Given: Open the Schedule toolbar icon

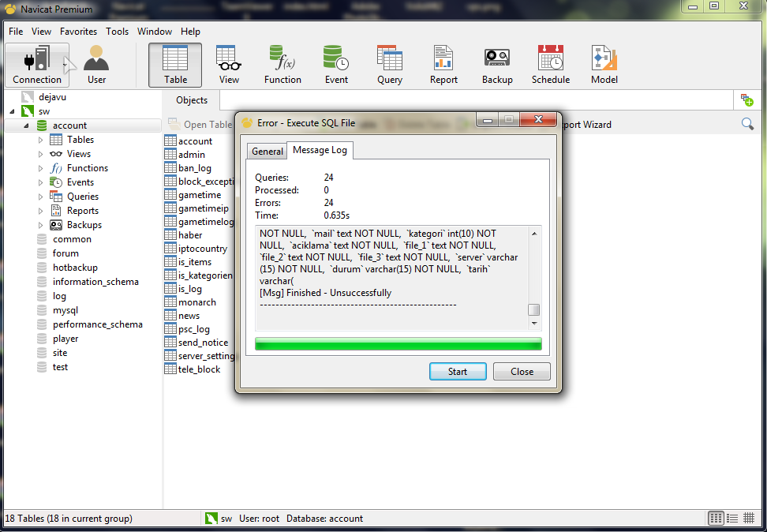Looking at the screenshot, I should point(551,65).
